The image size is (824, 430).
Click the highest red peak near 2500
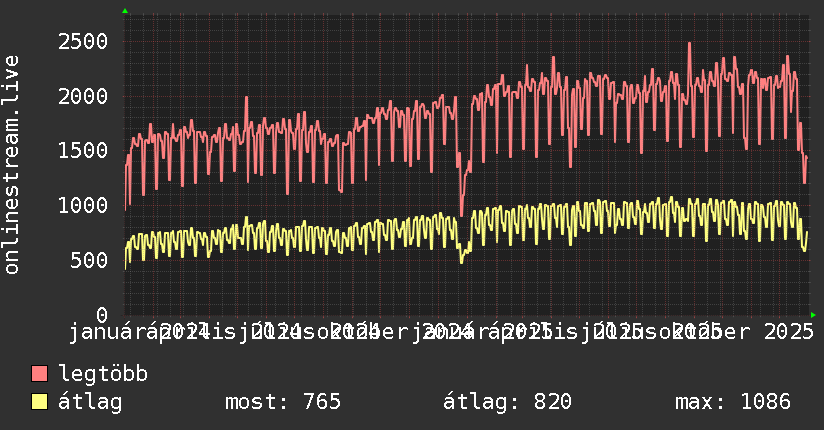[x=689, y=43]
